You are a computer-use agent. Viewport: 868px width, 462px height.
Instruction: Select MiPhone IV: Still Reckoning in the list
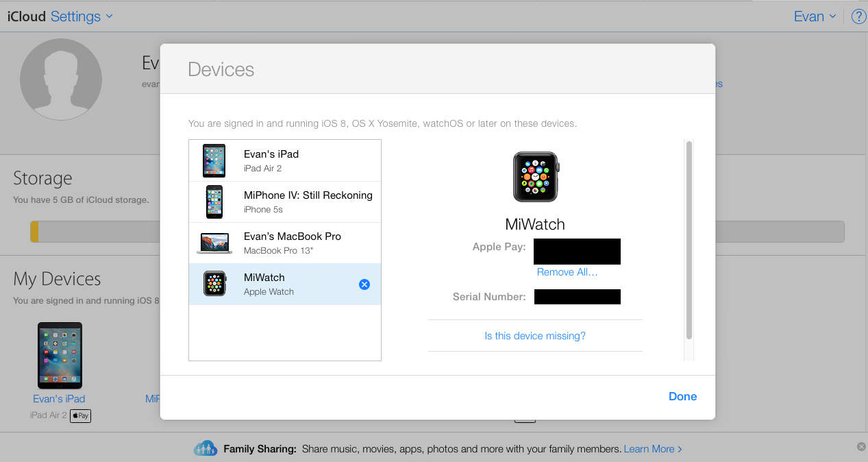tap(285, 202)
